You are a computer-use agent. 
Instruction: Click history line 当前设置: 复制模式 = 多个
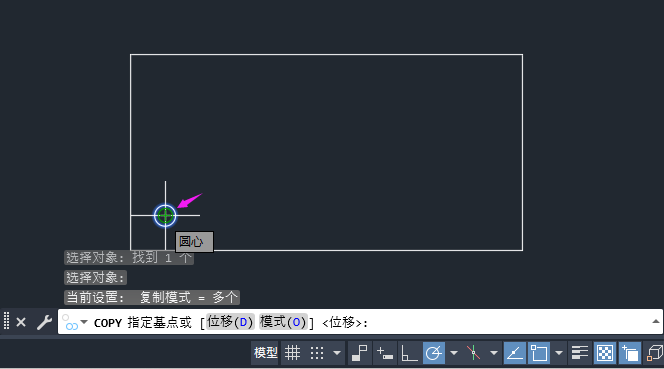(152, 297)
